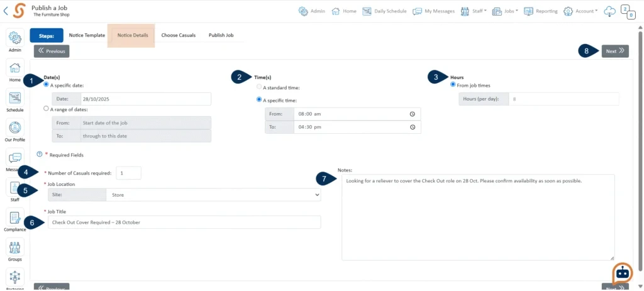The height and width of the screenshot is (291, 644).
Task: Click the From time field 08:00 am
Action: (357, 114)
